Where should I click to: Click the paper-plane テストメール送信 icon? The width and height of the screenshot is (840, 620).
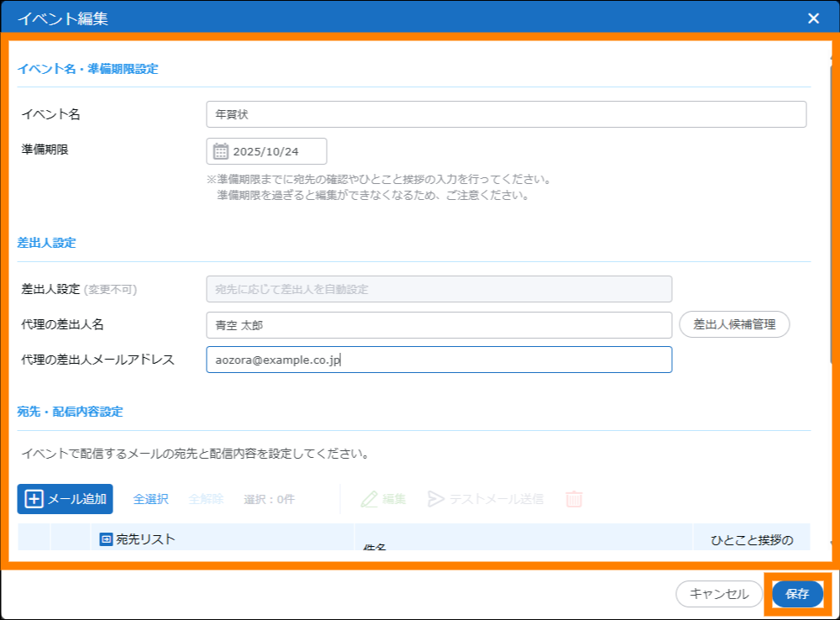[435, 499]
